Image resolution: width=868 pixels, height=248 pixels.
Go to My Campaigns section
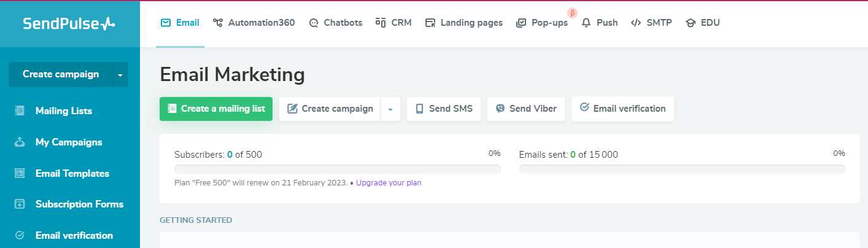click(70, 142)
